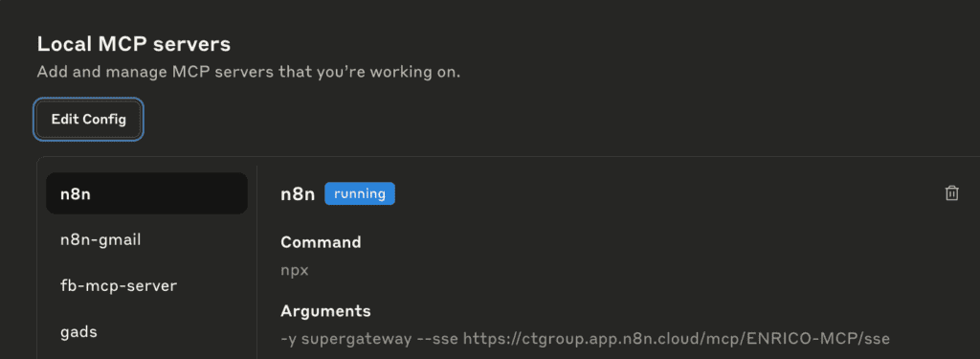Click the --sse flag in arguments
Viewport: 980px width, 359px height.
[437, 339]
